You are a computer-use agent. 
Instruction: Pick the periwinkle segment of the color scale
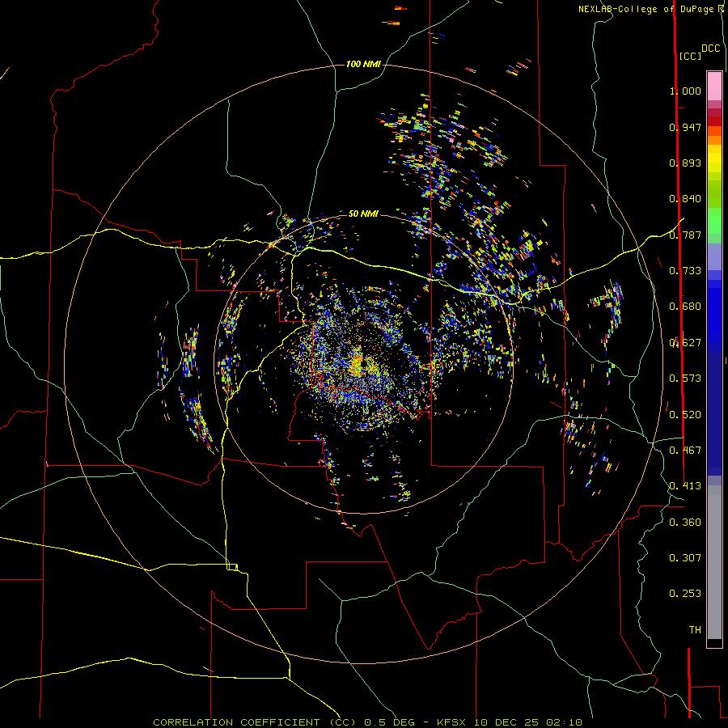pyautogui.click(x=714, y=257)
